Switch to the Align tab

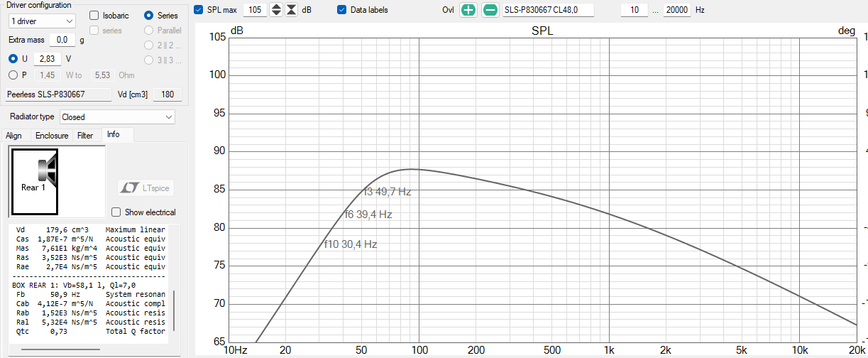pos(14,135)
